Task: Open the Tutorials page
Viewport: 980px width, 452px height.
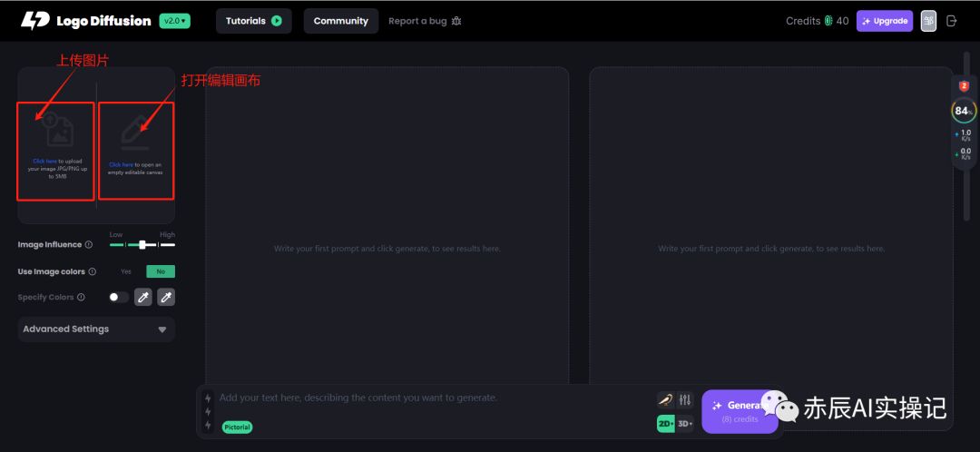Action: tap(254, 21)
